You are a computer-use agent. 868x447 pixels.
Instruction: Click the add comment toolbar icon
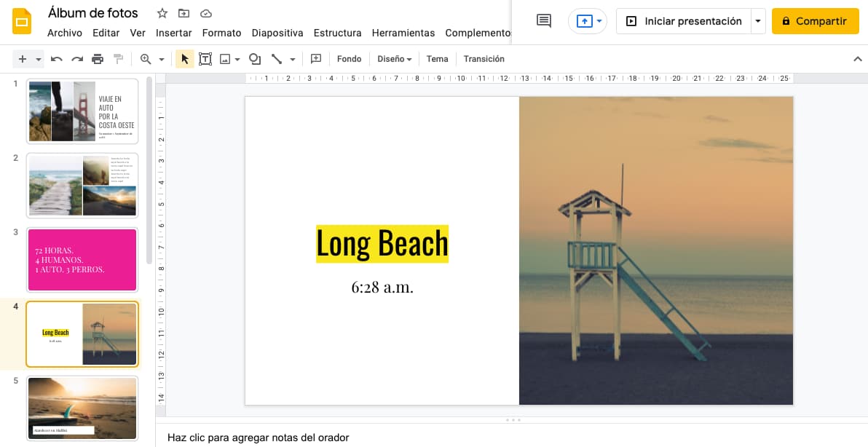316,58
